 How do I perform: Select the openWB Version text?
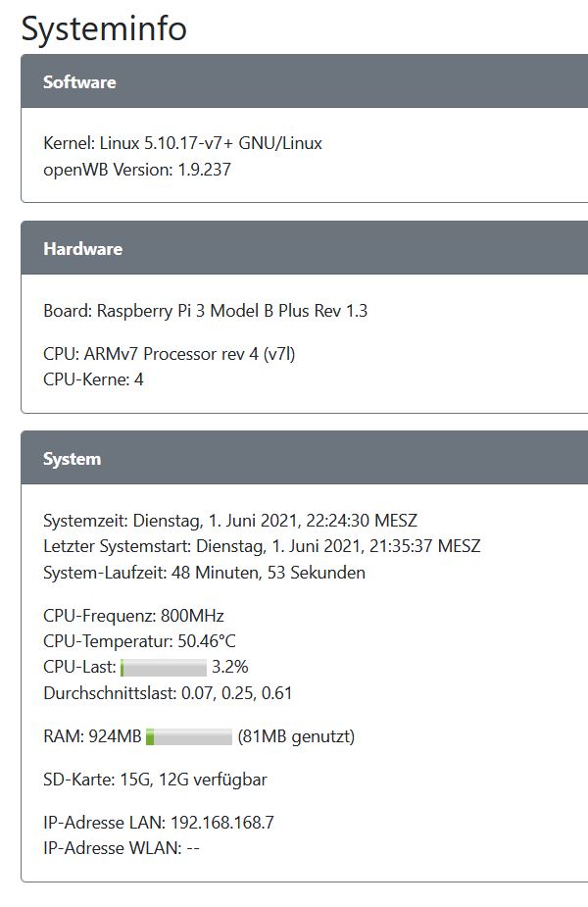click(137, 170)
